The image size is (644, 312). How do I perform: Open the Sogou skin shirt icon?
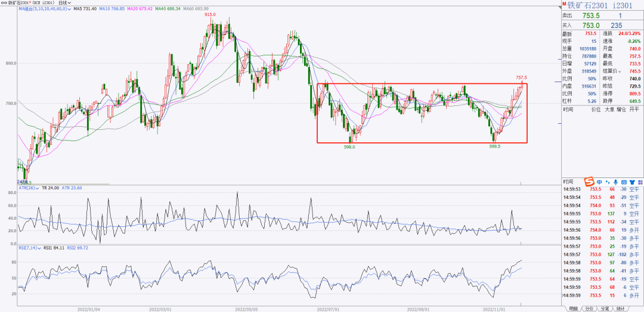[631, 182]
